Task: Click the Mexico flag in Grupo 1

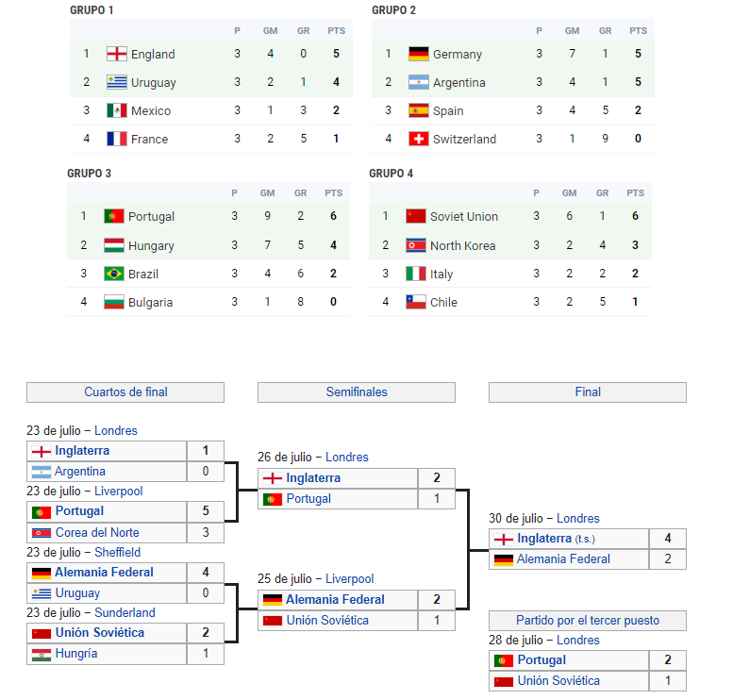Action: pos(117,110)
